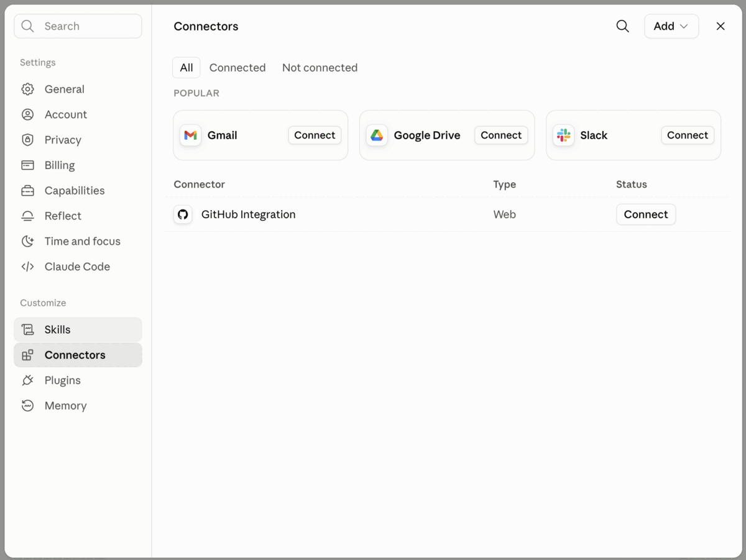Open General settings
The width and height of the screenshot is (746, 560).
tap(78, 89)
